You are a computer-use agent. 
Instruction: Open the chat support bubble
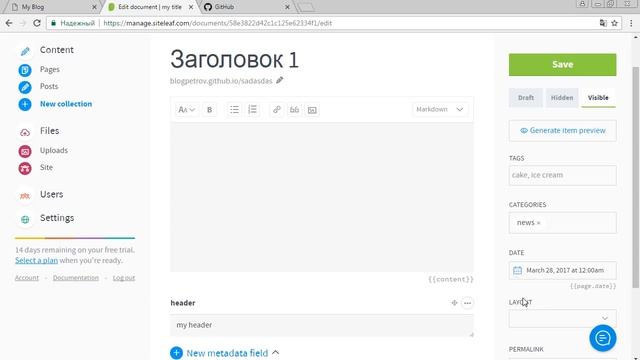coord(602,338)
